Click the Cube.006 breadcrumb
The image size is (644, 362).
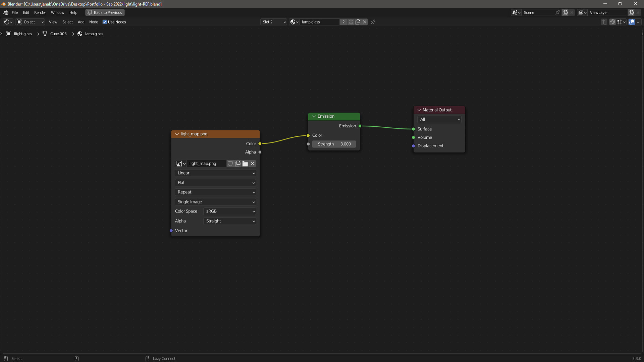click(x=58, y=34)
